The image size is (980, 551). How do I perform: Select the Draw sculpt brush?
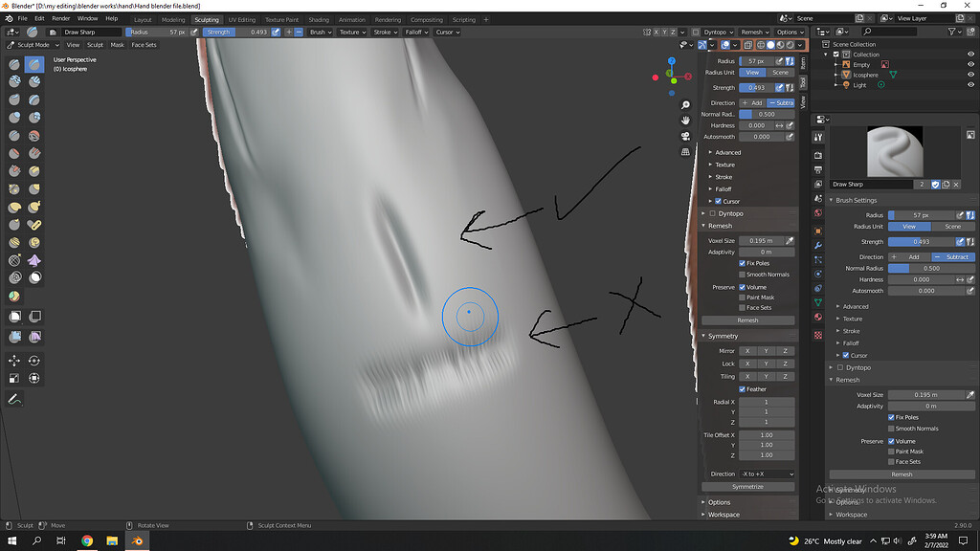[x=14, y=64]
